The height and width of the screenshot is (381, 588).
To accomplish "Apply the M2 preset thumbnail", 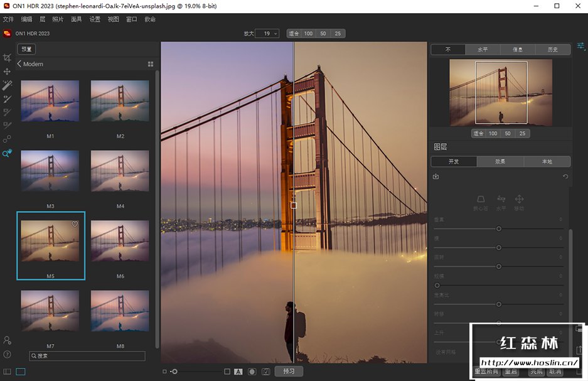I will tap(120, 101).
